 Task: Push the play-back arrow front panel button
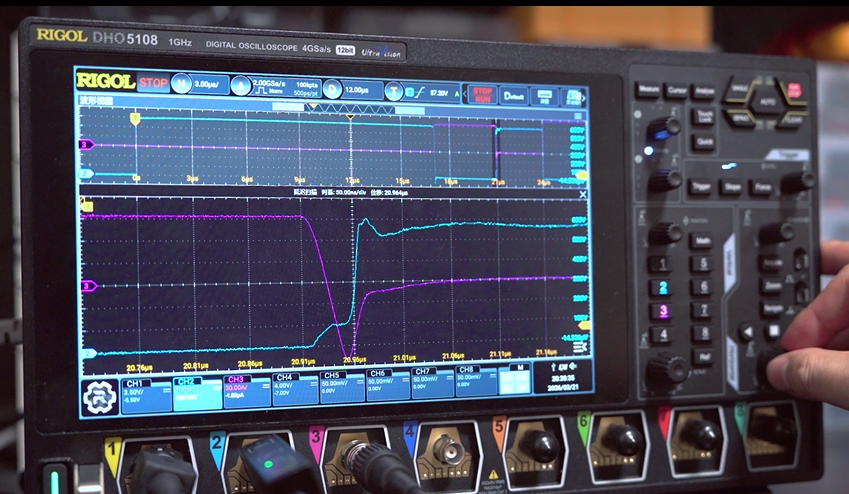coord(746,332)
